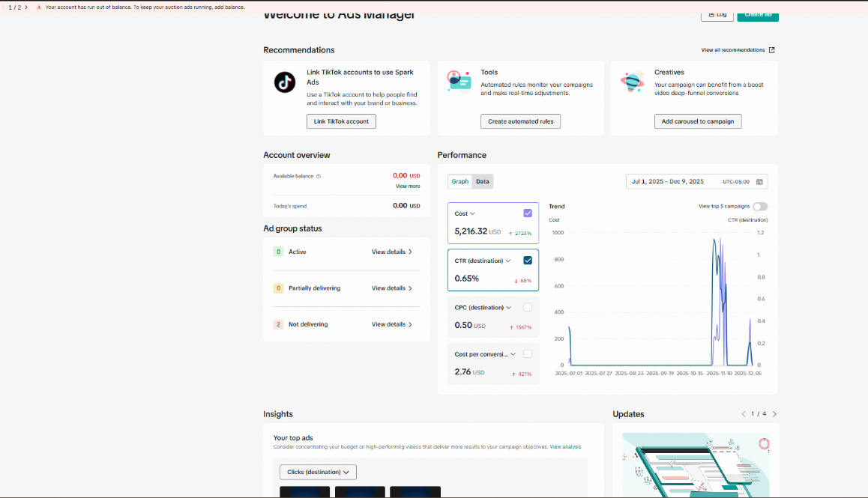Switch to the Graph tab
Screen dimensions: 868x498
click(x=460, y=181)
